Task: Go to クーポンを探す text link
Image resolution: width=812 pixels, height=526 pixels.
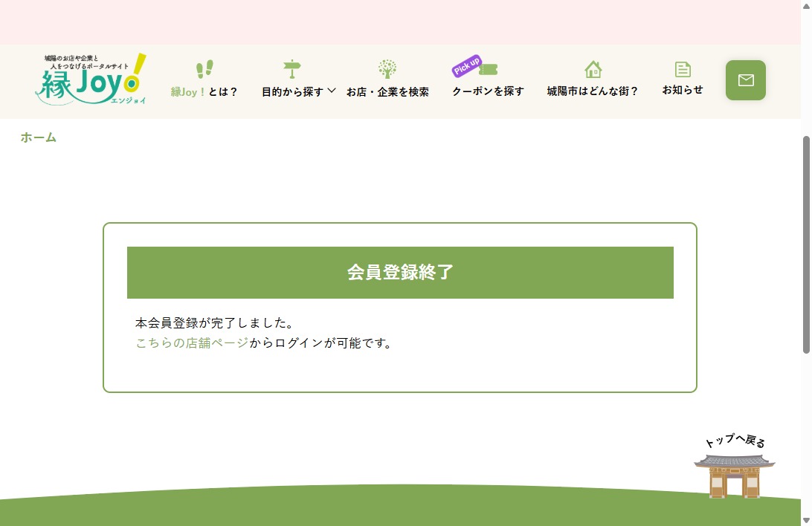Action: [x=488, y=91]
